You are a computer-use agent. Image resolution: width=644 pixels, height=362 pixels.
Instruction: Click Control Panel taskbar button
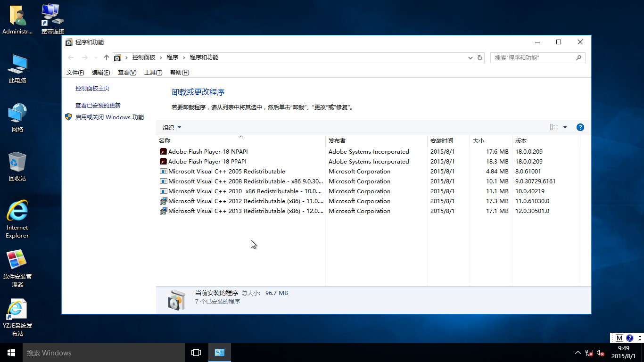(219, 353)
